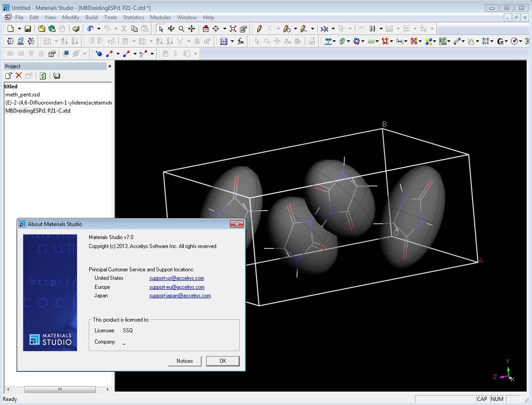Open the support-us@accelrys.com link
This screenshot has width=532, height=405.
tap(177, 278)
